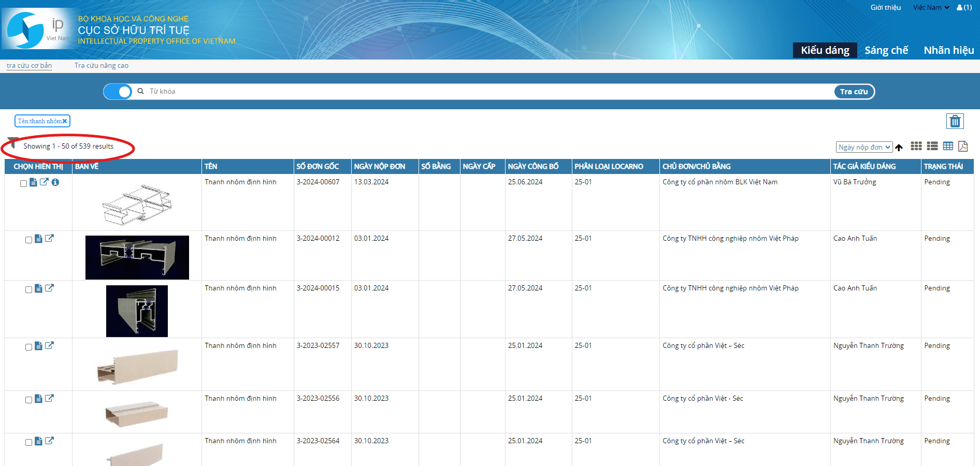Toggle the switch beside the keyword search
Screen dimensions: 980x466
[118, 92]
